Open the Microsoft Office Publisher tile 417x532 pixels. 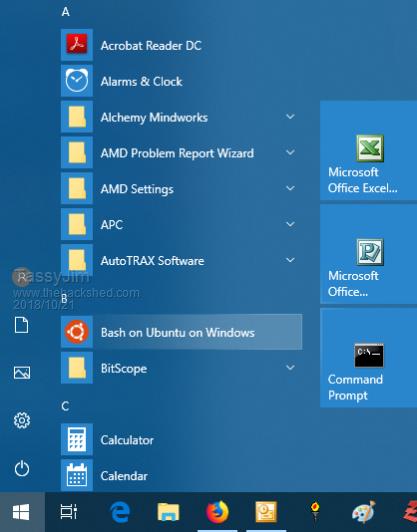point(368,254)
